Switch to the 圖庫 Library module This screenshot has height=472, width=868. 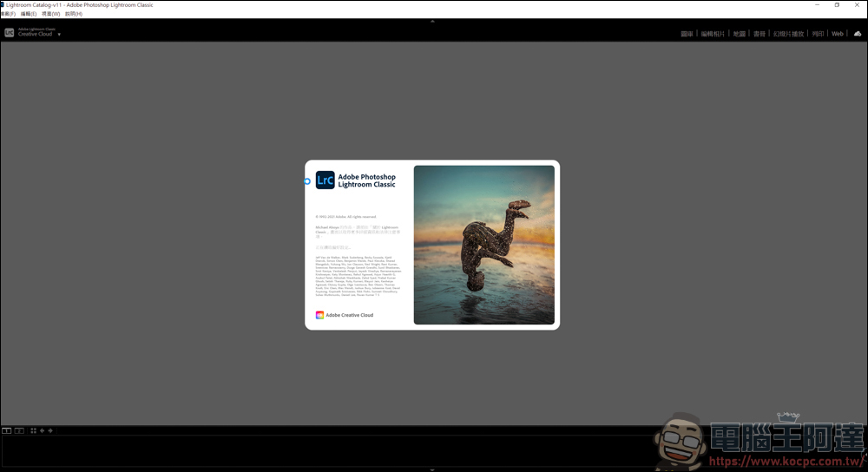(x=687, y=34)
